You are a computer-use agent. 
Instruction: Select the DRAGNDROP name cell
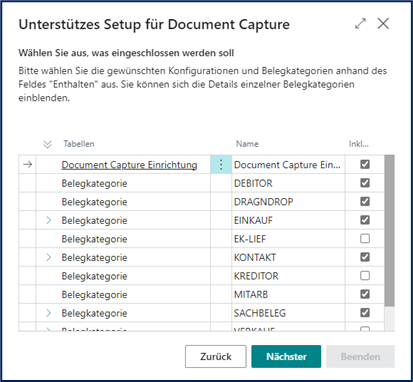tap(288, 202)
